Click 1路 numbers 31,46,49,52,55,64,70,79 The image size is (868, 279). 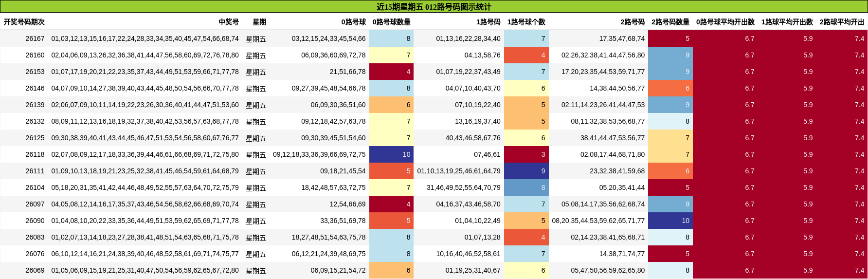pyautogui.click(x=464, y=187)
